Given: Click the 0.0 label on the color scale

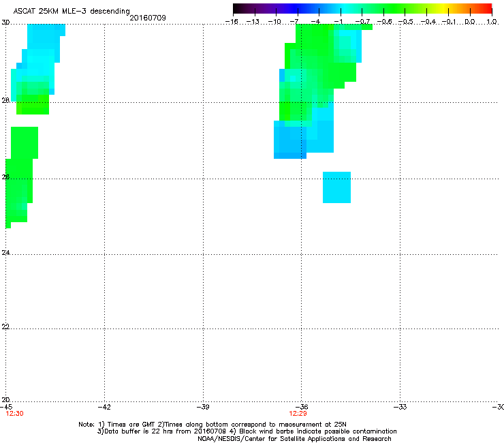Looking at the screenshot, I should [470, 22].
